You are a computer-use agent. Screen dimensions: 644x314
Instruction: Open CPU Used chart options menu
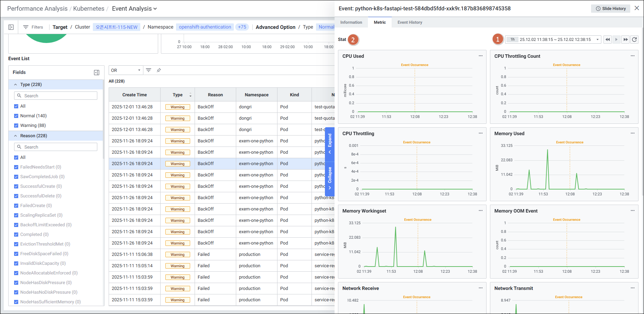click(x=480, y=56)
